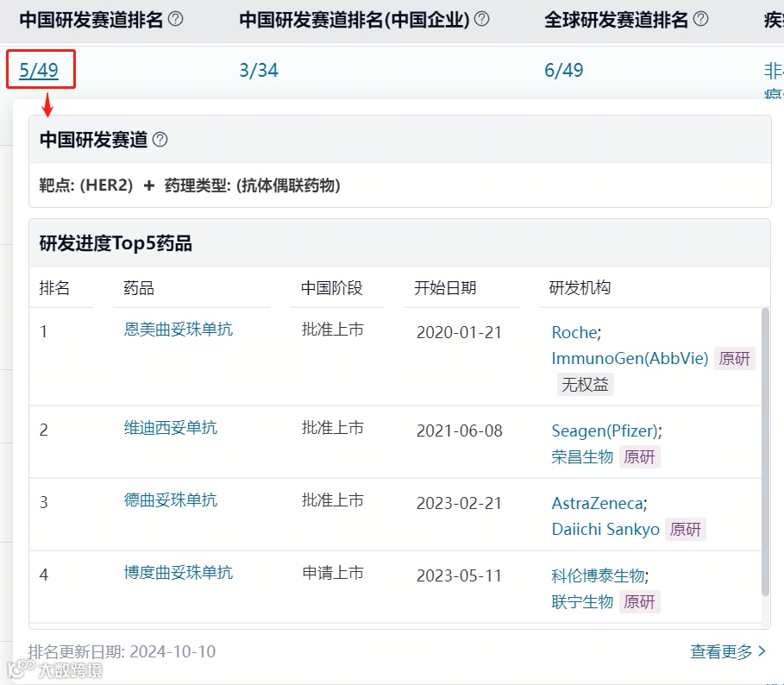The width and height of the screenshot is (784, 685).
Task: Click 批准上市 stage of 维迪西妥单抗
Action: pos(333,428)
